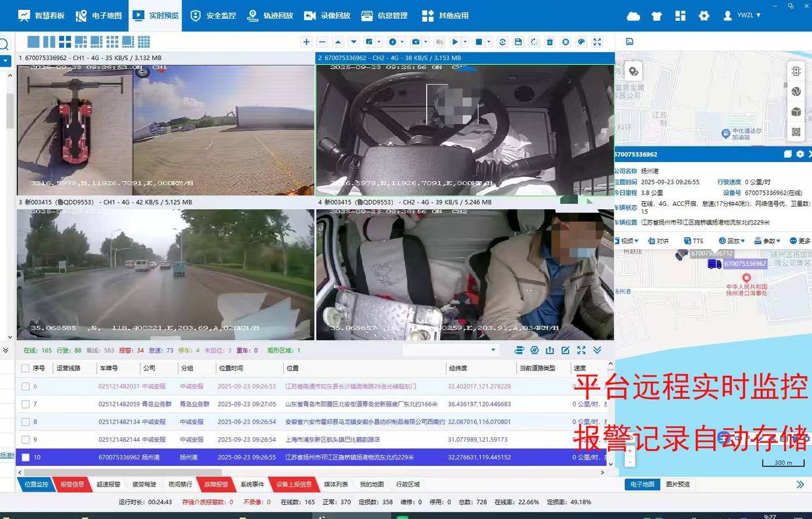Click the traffic light icon on map
This screenshot has width=812, height=519.
click(796, 71)
